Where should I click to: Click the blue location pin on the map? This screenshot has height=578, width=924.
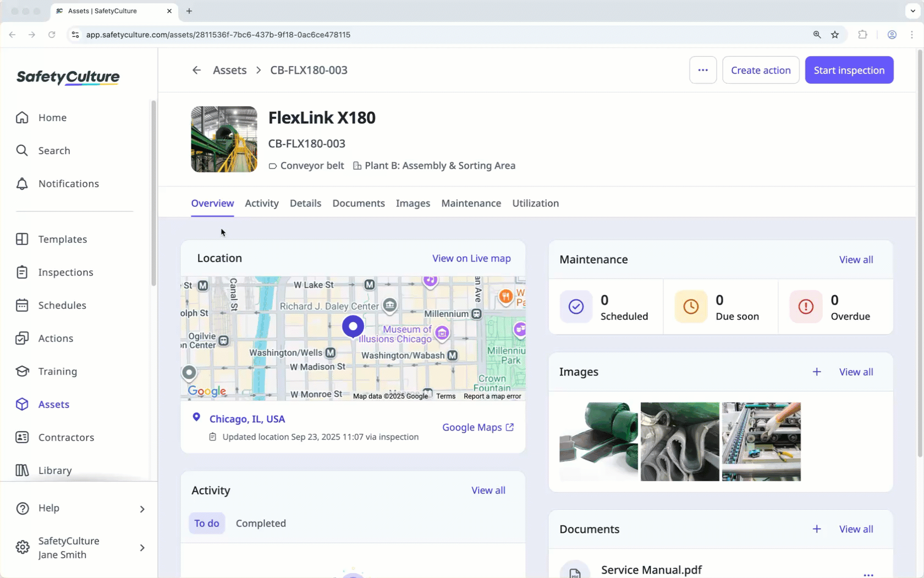(x=353, y=328)
